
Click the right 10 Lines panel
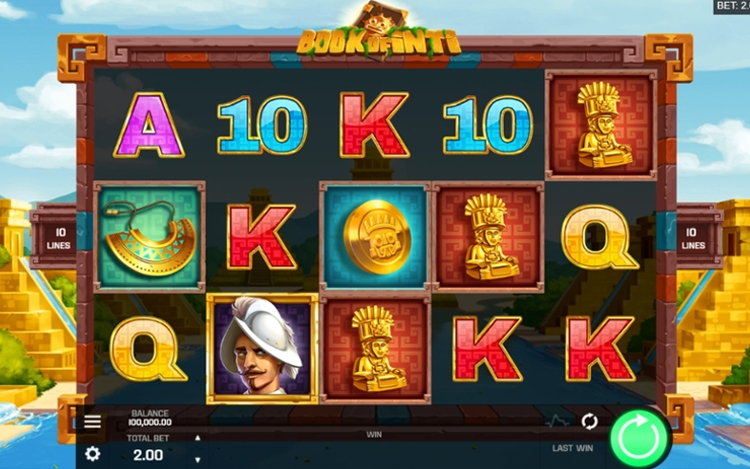pos(693,239)
